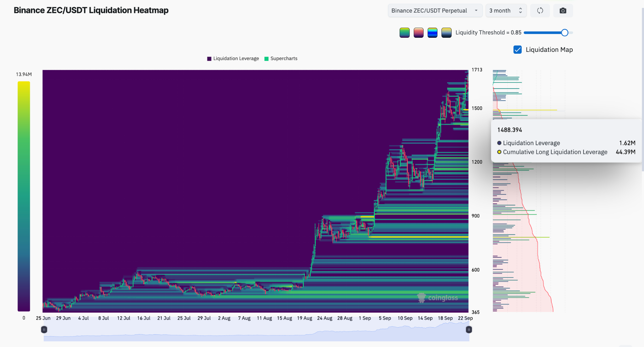Toggle Supercharts legend series

(x=281, y=58)
